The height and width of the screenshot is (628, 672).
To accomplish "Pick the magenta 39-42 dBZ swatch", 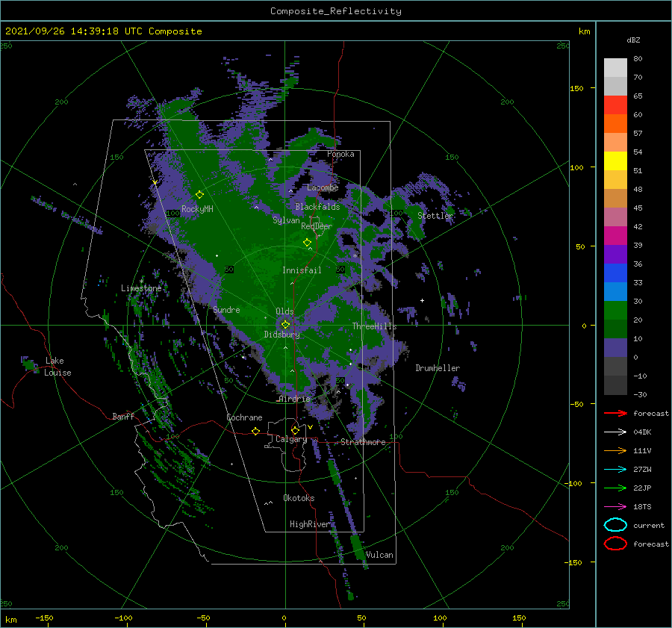I will (615, 236).
